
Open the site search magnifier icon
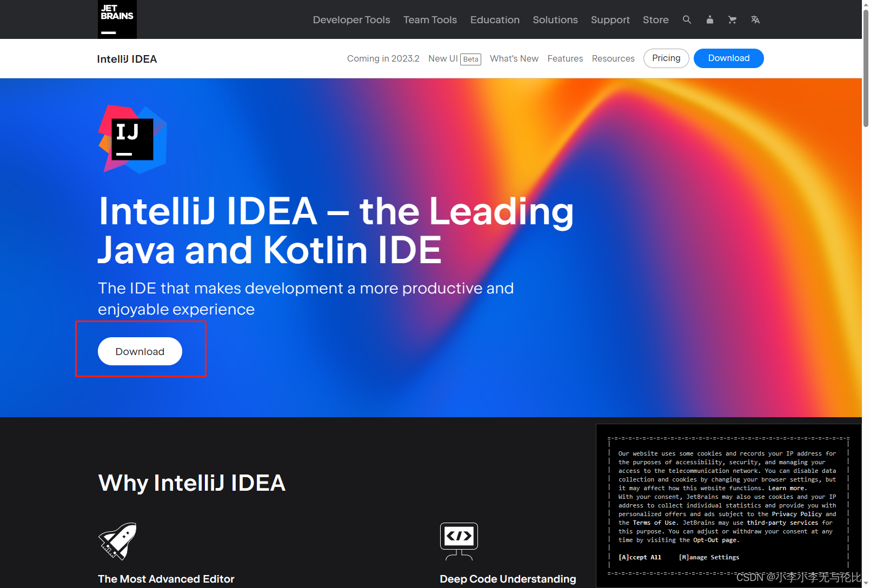tap(687, 19)
